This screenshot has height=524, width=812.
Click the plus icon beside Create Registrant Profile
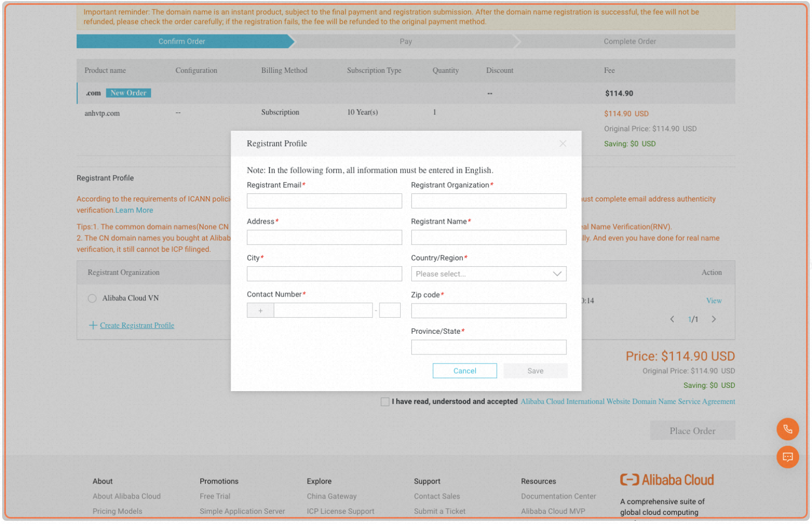coord(93,325)
